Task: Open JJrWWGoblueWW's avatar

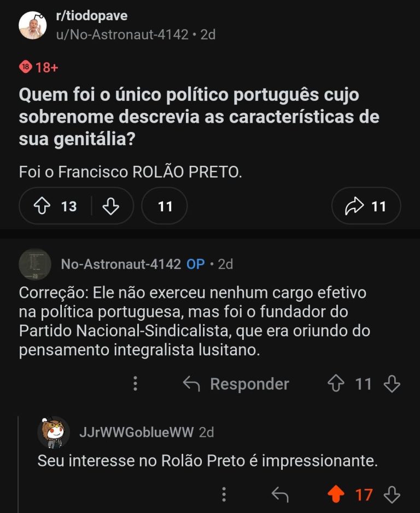Action: point(53,433)
